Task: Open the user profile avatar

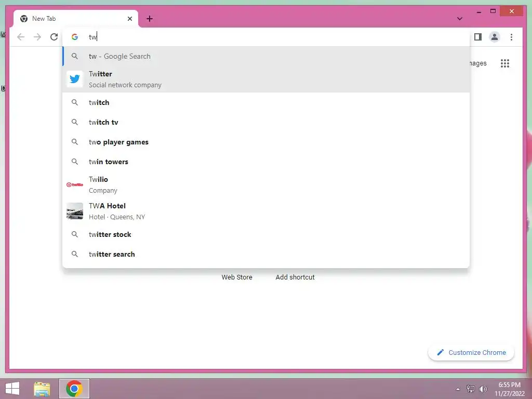Action: tap(495, 37)
